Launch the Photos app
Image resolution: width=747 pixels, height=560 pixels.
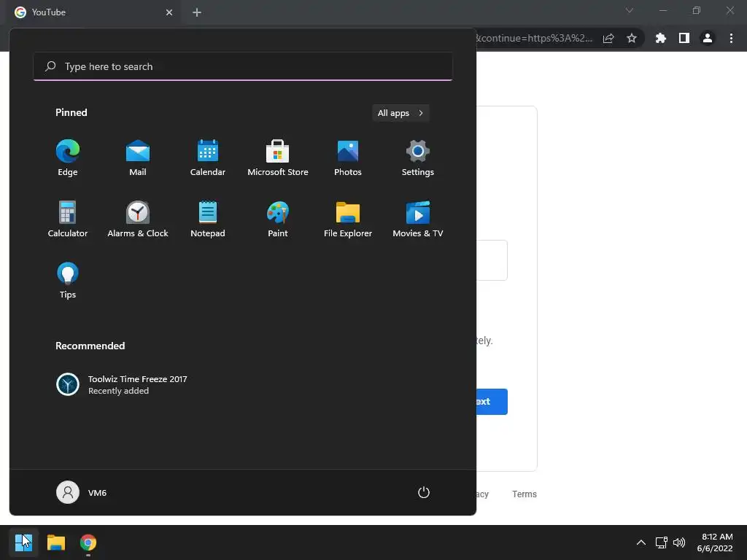click(348, 158)
